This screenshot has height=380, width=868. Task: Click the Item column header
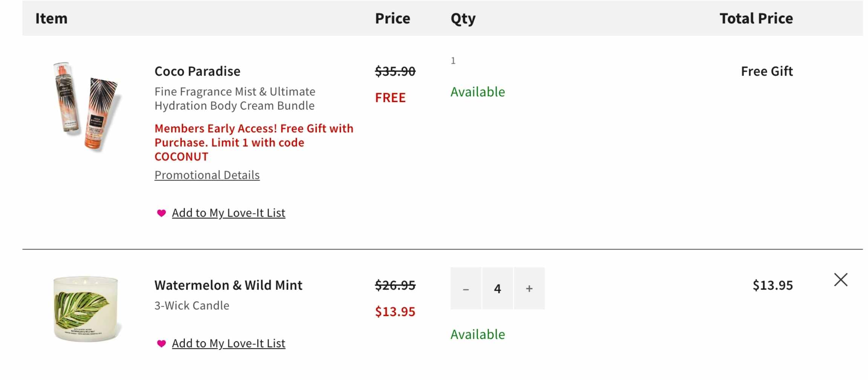(51, 18)
